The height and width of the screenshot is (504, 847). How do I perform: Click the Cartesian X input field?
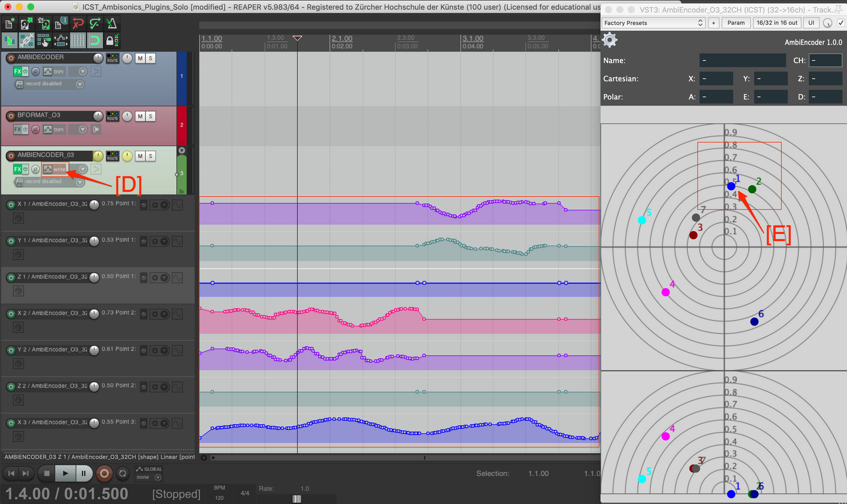click(x=716, y=79)
